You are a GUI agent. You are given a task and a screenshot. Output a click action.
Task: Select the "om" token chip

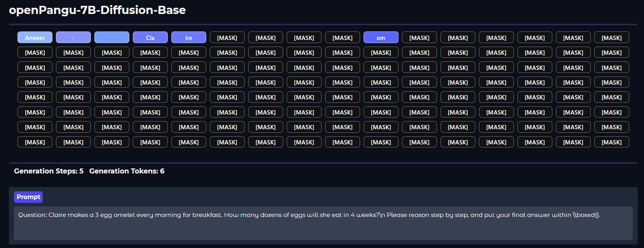pyautogui.click(x=381, y=38)
